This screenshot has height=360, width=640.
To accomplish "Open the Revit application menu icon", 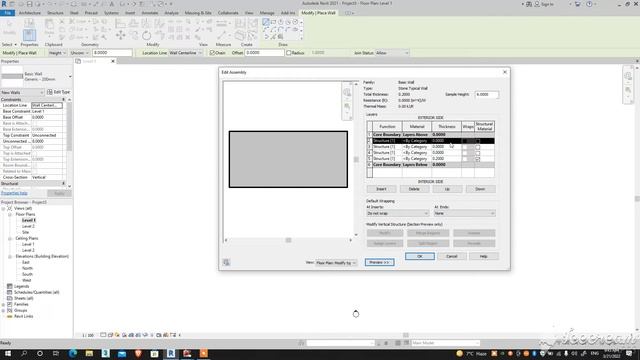I will (4, 4).
